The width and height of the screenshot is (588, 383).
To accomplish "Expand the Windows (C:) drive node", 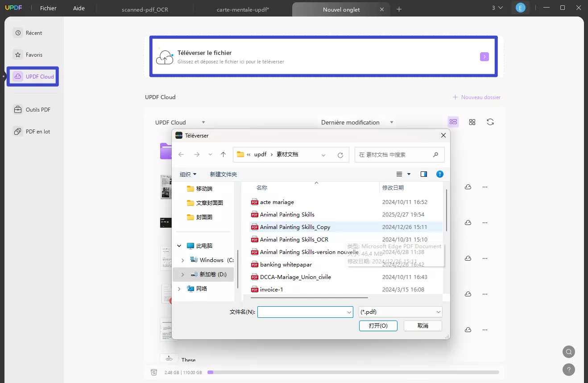I will click(x=182, y=260).
